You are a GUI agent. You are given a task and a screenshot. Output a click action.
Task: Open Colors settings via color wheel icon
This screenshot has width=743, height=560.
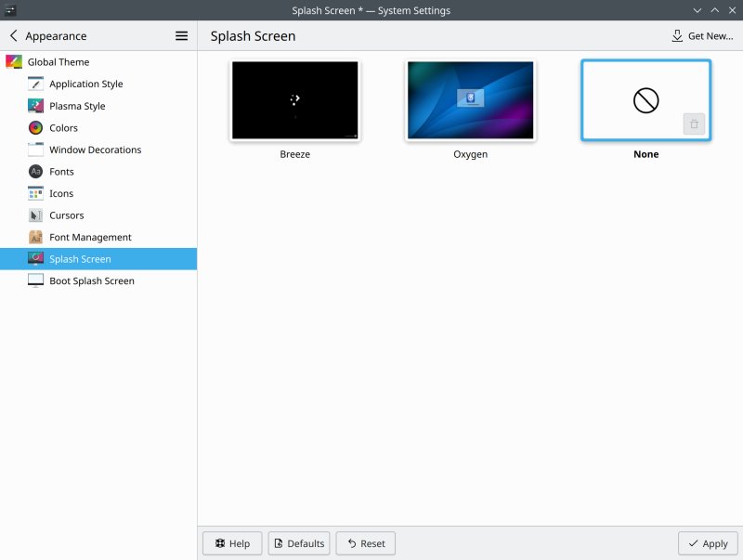[x=35, y=128]
